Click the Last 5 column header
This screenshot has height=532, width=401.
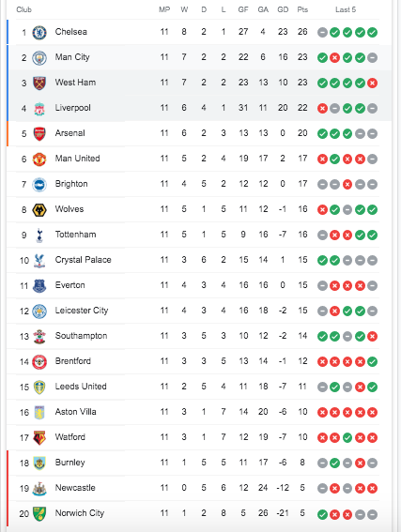(x=346, y=9)
